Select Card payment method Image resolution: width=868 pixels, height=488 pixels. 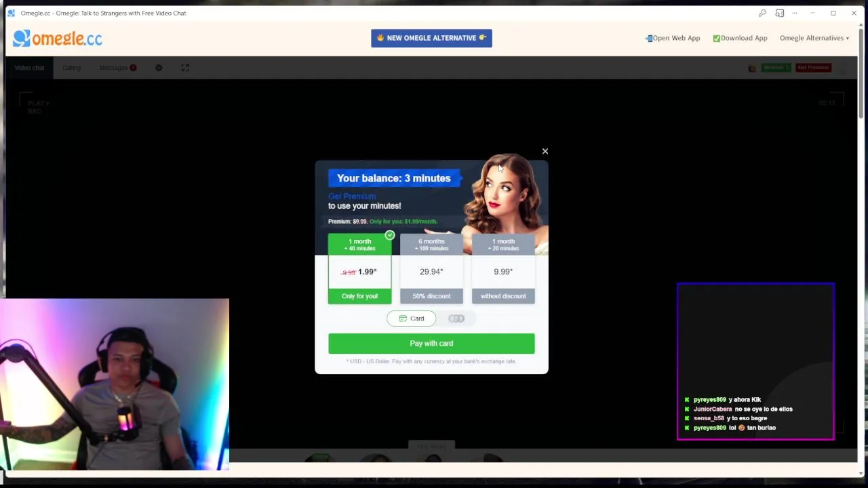click(411, 319)
